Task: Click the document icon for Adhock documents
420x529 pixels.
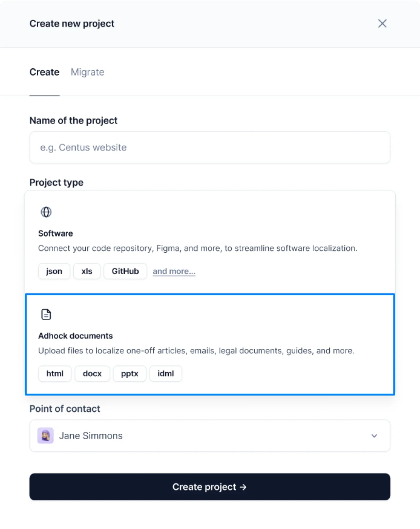Action: pos(46,314)
